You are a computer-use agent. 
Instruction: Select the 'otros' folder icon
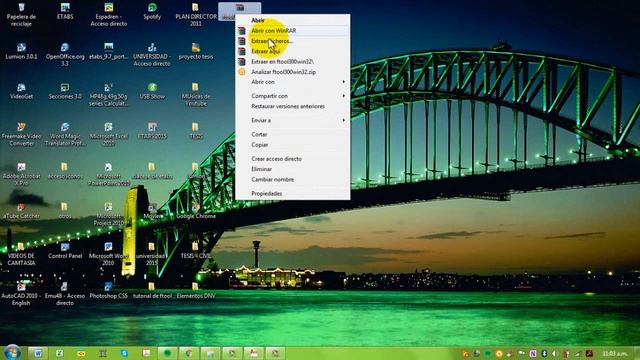[x=65, y=211]
